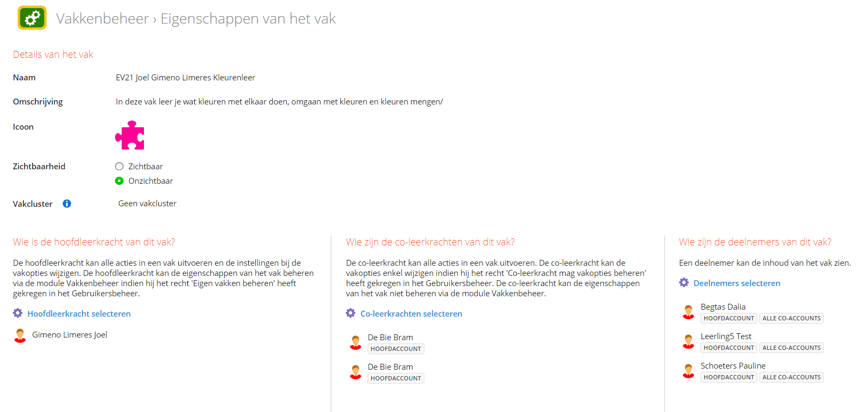Select the Zichtbaar radio button

(119, 167)
